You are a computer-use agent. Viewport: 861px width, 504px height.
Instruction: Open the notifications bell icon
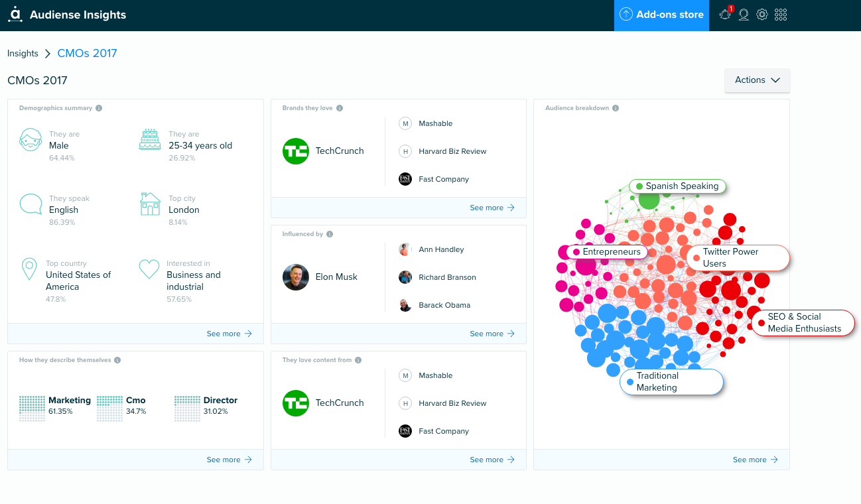click(x=725, y=14)
